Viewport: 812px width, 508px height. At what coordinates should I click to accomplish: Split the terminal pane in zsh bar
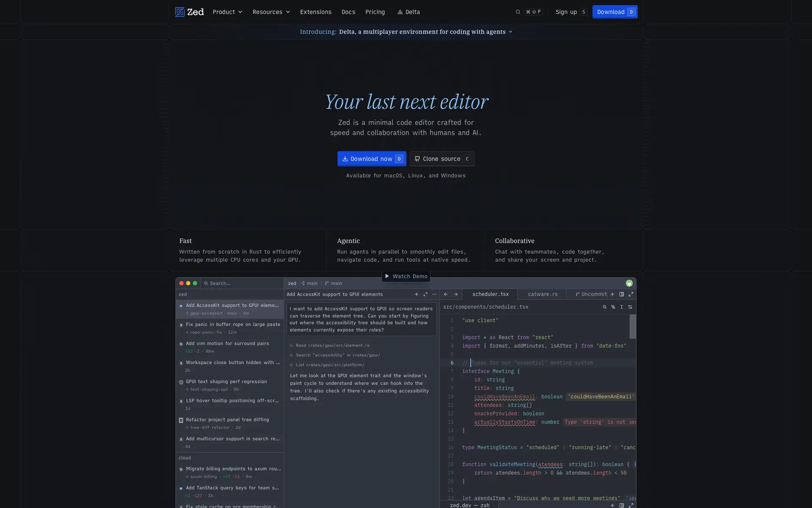point(621,505)
